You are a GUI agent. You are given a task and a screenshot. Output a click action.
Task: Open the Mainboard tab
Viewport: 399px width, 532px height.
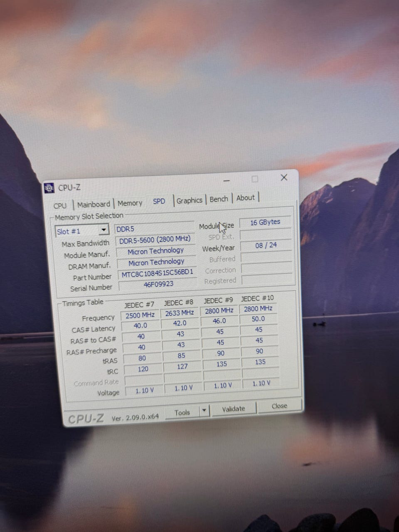[x=94, y=204]
